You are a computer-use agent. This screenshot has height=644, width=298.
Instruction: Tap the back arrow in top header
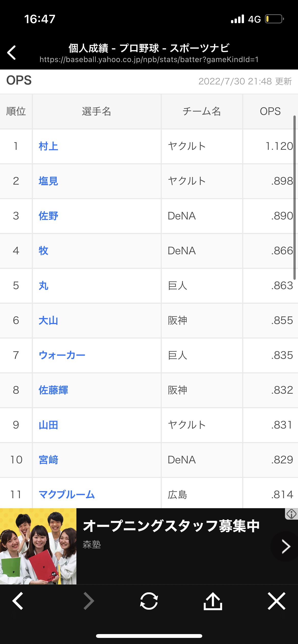point(12,53)
